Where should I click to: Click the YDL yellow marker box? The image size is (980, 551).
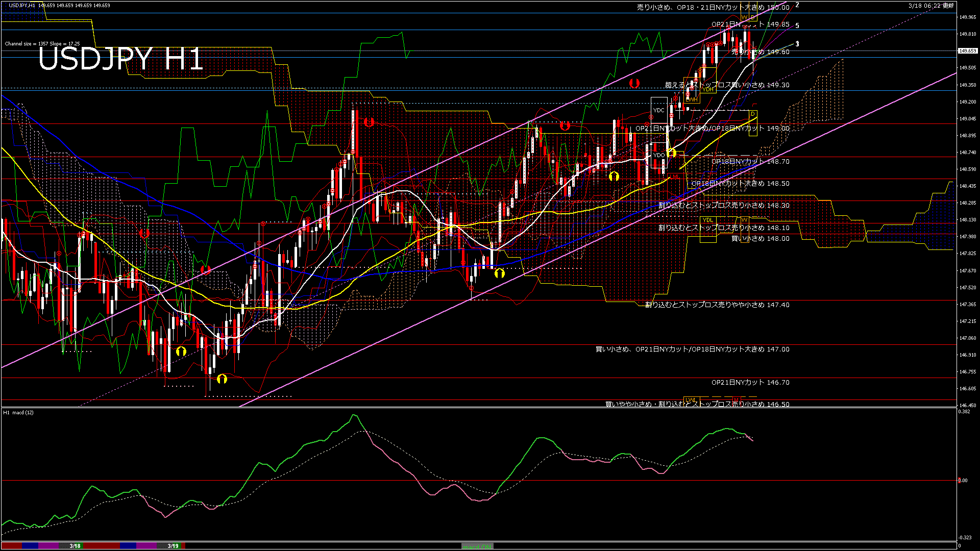click(707, 220)
